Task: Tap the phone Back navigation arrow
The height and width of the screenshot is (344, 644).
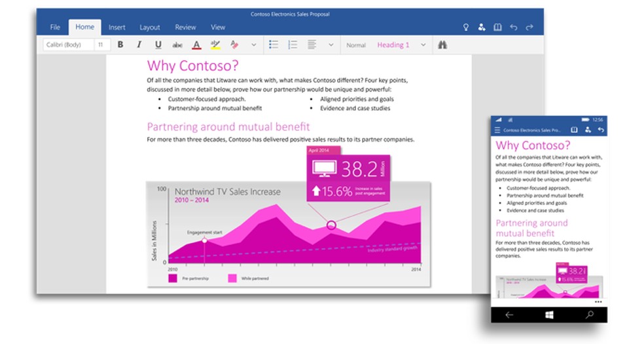Action: [x=509, y=315]
